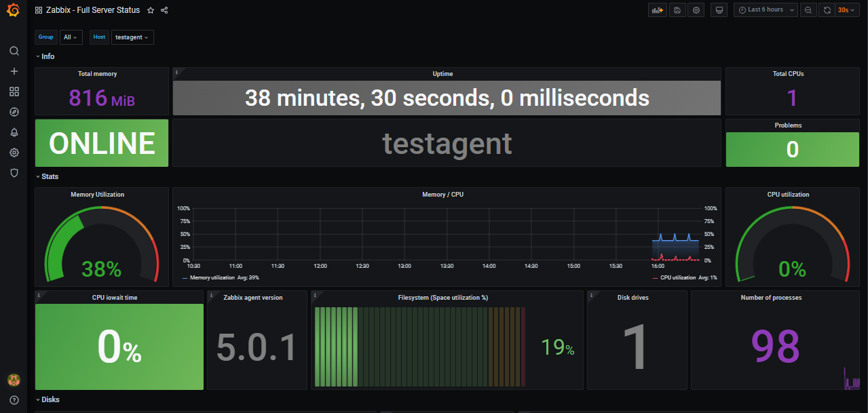Open Configuration gear icon in sidebar
The width and height of the screenshot is (868, 413).
14,153
